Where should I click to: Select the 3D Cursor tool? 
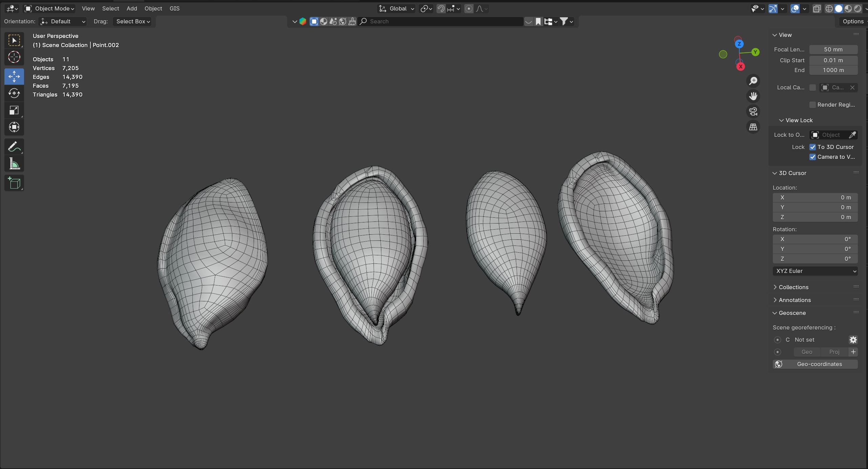click(14, 57)
